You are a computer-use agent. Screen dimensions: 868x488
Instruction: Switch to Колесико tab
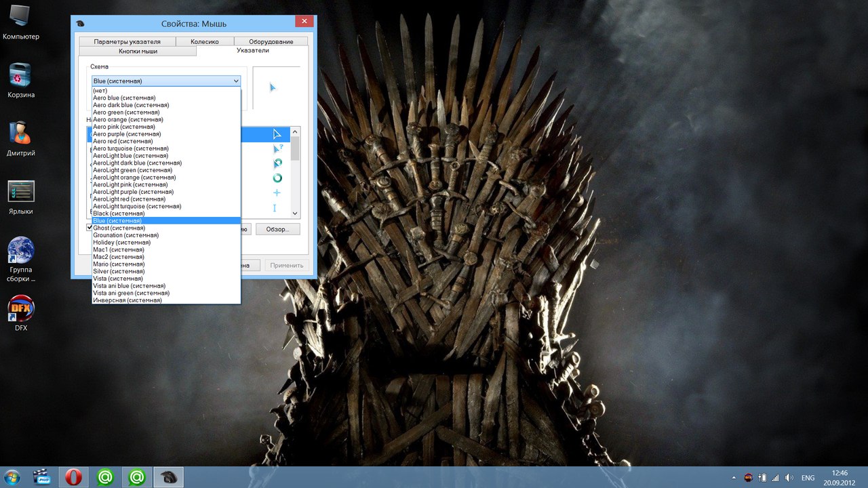tap(204, 41)
